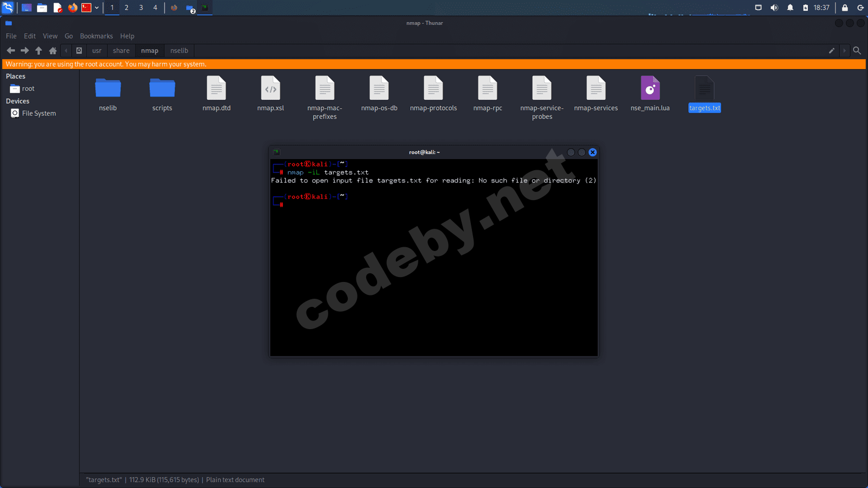Select the targets.txt file
Viewport: 868px width, 488px height.
pyautogui.click(x=705, y=94)
